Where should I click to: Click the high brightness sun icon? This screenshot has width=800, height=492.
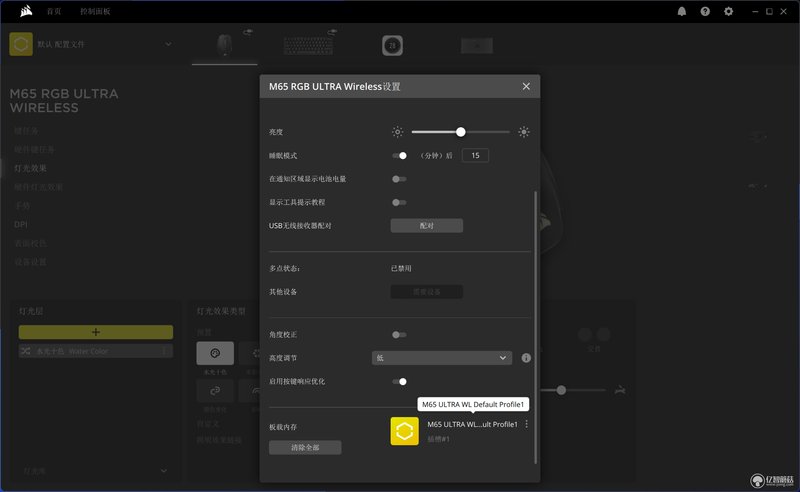coord(523,132)
